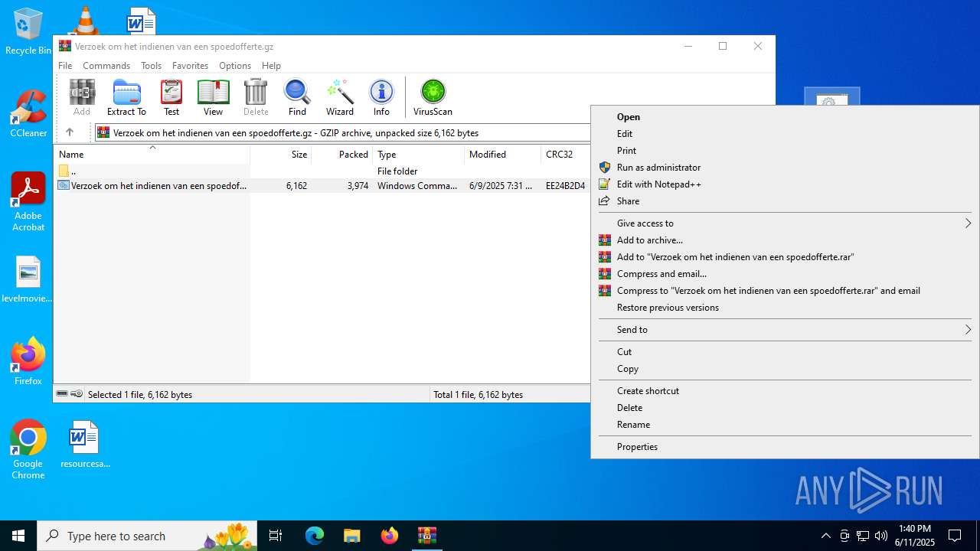Open the Favorites menu
Viewport: 980px width, 551px height.
190,66
